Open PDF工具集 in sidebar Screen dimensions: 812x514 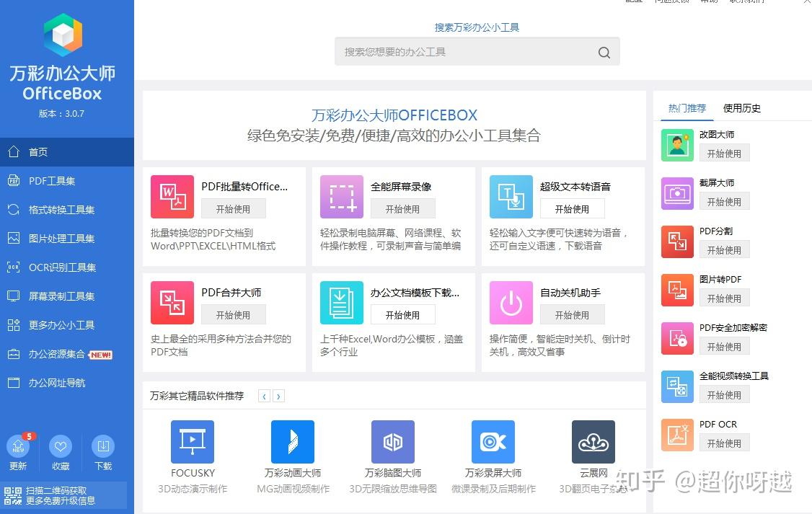pos(67,181)
